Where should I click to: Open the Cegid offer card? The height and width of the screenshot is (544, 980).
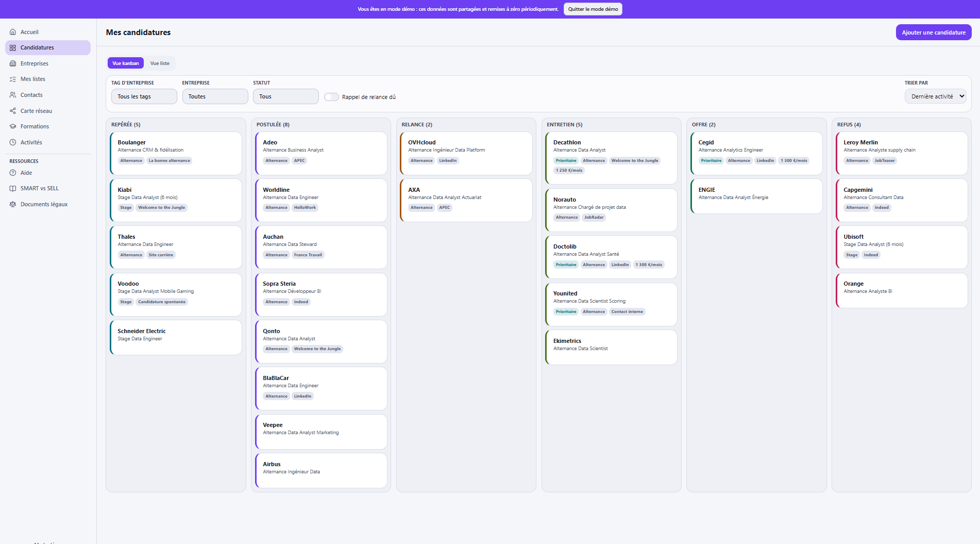[x=756, y=153]
